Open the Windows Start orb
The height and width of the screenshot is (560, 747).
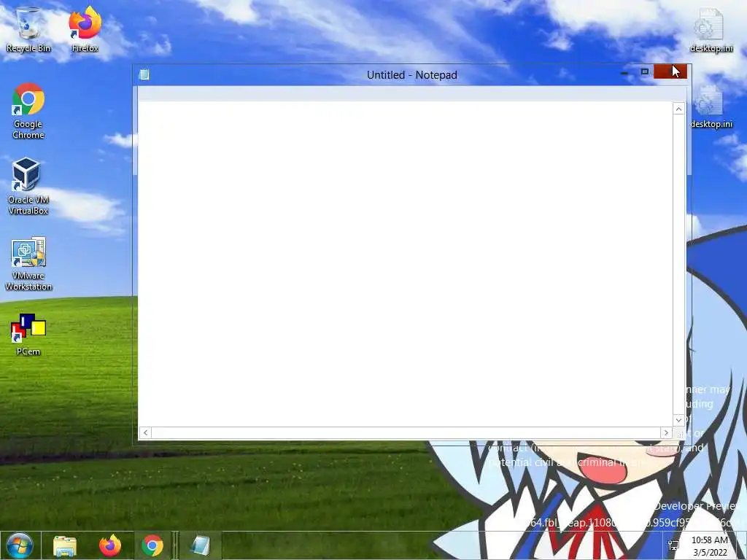[x=20, y=545]
